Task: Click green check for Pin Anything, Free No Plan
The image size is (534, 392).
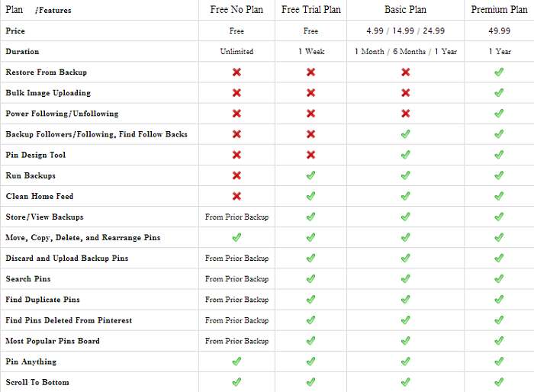Action: [236, 361]
